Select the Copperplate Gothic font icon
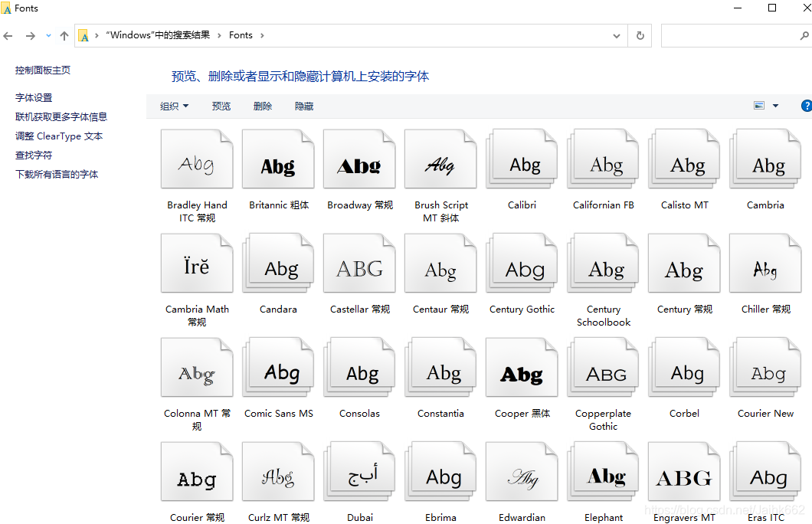 click(x=604, y=368)
